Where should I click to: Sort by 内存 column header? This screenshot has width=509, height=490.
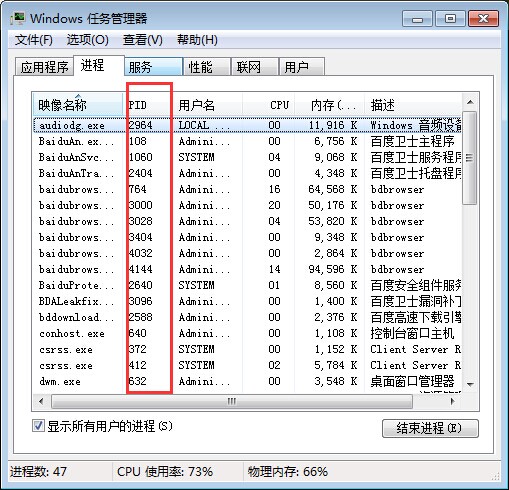(329, 105)
